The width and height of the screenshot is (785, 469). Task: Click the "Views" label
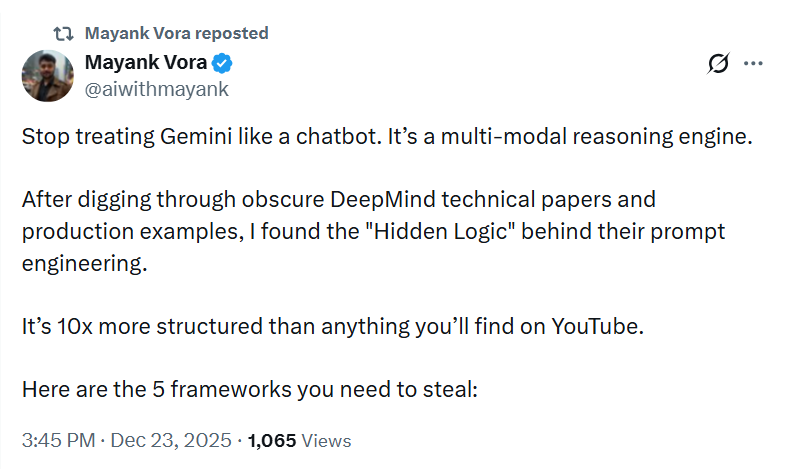326,440
